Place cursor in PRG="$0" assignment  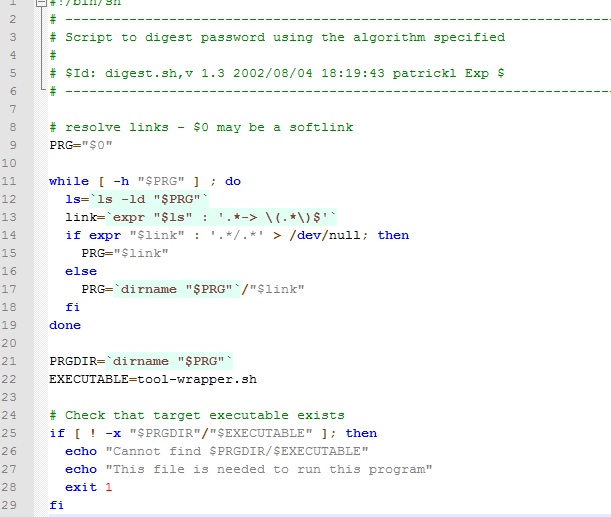point(81,145)
